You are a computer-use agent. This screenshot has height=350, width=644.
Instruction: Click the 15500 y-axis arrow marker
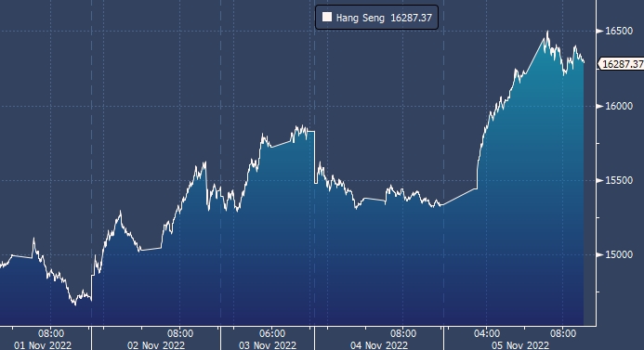pos(599,180)
